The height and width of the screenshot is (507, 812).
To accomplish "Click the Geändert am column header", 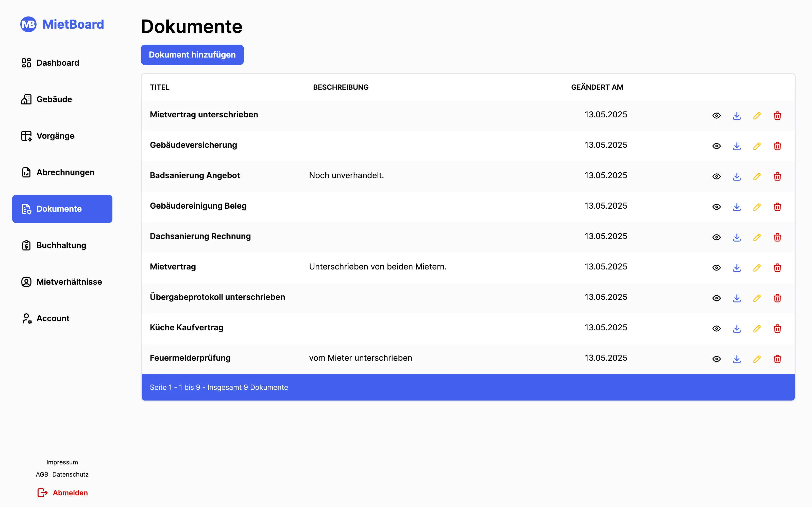I will [597, 87].
